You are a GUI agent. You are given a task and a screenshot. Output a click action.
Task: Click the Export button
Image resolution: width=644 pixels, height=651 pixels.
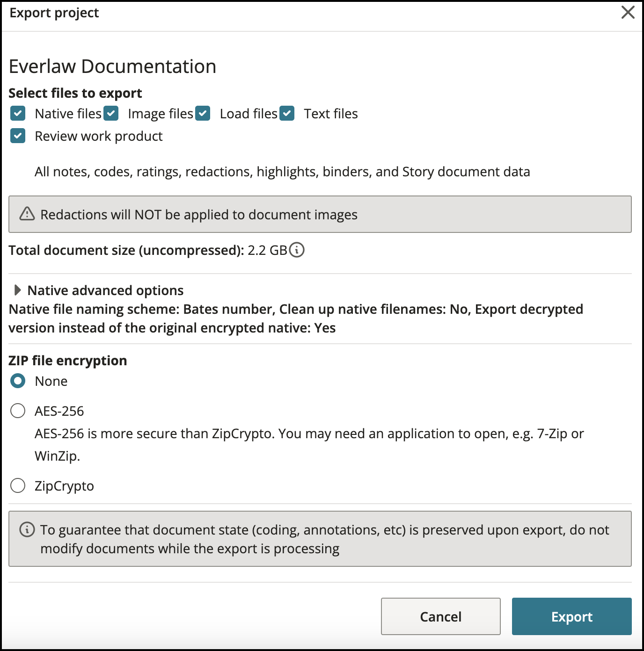click(572, 616)
